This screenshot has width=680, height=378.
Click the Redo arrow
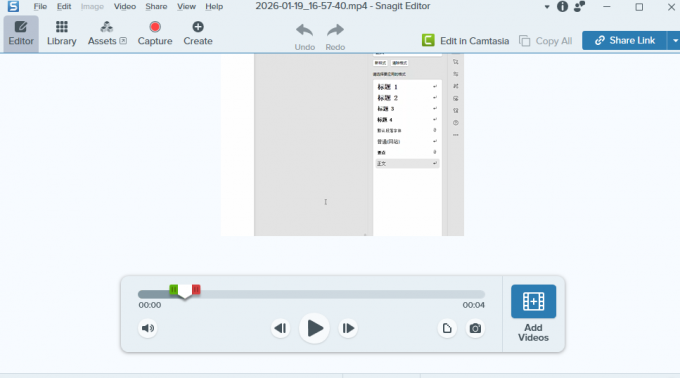click(x=335, y=37)
